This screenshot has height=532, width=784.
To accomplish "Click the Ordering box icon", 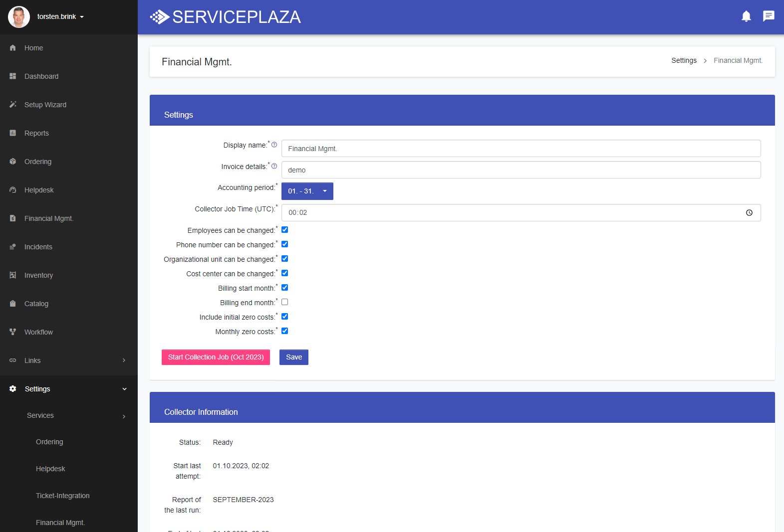I will [13, 162].
